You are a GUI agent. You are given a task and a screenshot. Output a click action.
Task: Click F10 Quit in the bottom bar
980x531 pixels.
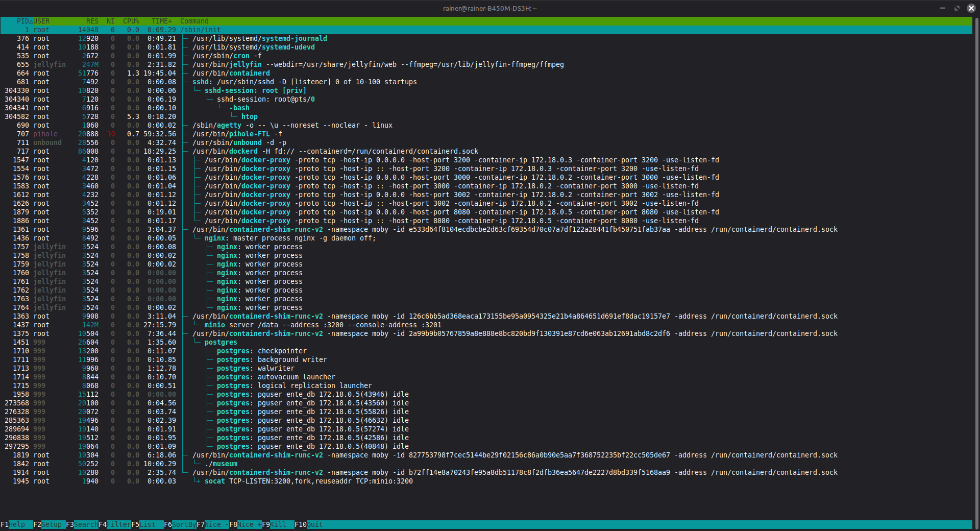[314, 524]
